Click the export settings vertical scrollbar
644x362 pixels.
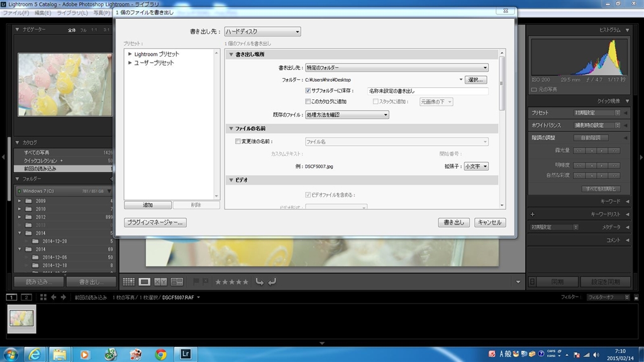501,84
